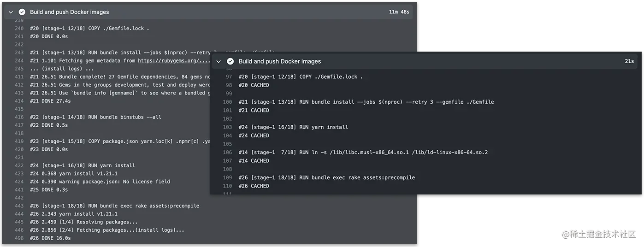Image resolution: width=644 pixels, height=247 pixels.
Task: Click "COPY package.json yarn.loc[k]" log line
Action: point(120,141)
